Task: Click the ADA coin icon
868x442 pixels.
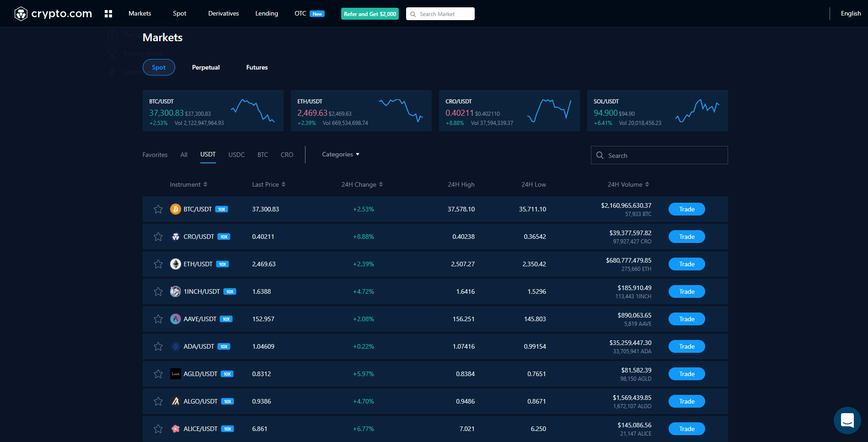Action: click(x=176, y=346)
